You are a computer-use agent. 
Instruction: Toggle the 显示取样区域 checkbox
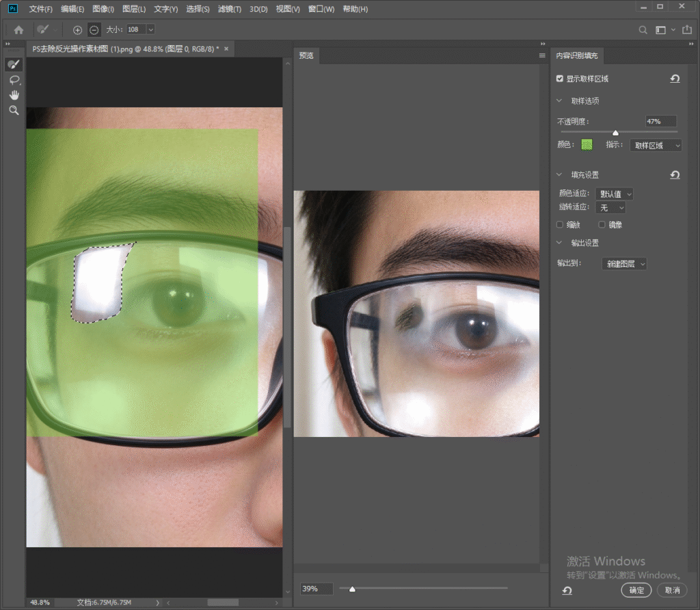tap(559, 79)
